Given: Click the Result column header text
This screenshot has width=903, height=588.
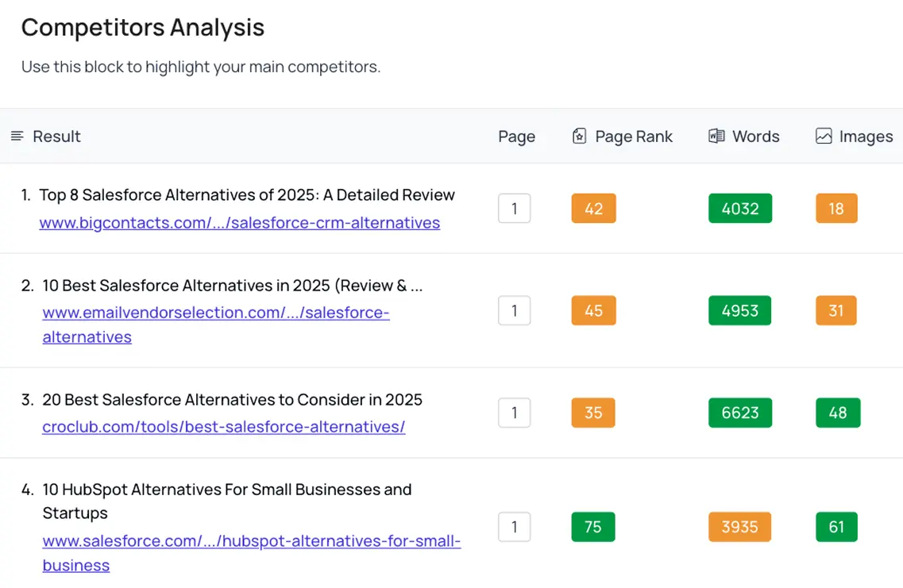Looking at the screenshot, I should [x=56, y=136].
